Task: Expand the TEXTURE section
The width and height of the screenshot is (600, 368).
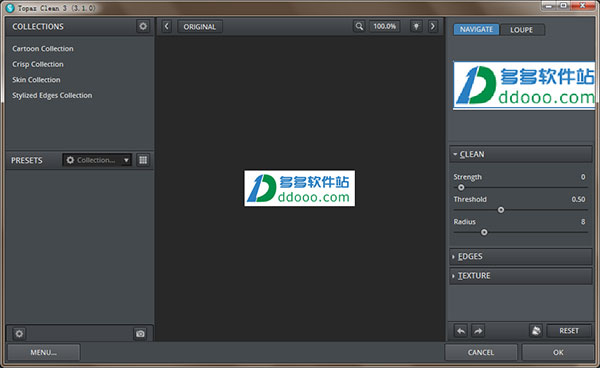Action: coord(520,275)
